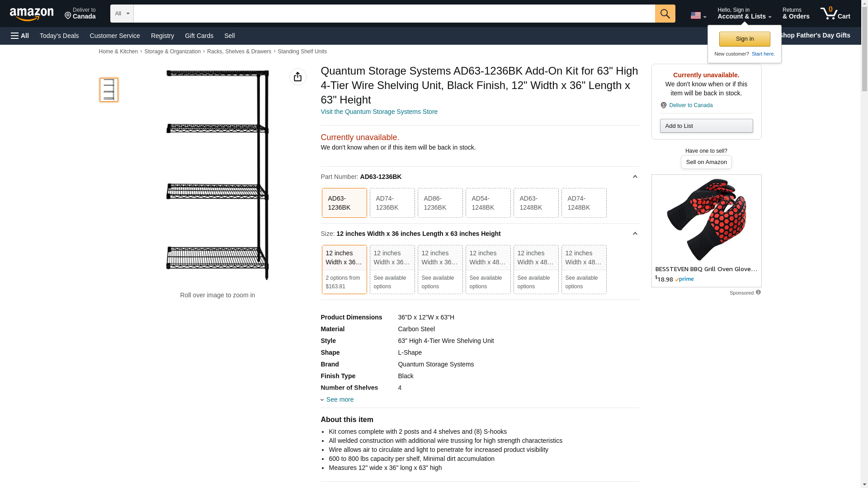Open the All hamburger menu

click(x=20, y=36)
